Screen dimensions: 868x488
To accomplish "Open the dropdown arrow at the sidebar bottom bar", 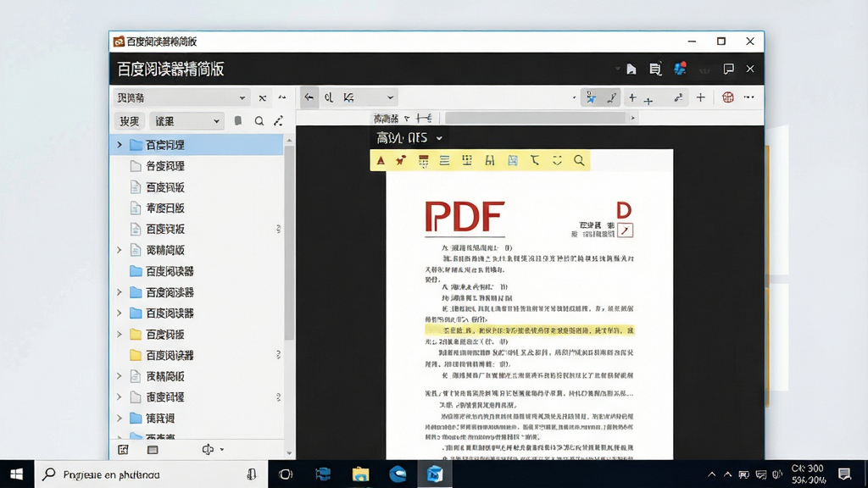I will (222, 449).
